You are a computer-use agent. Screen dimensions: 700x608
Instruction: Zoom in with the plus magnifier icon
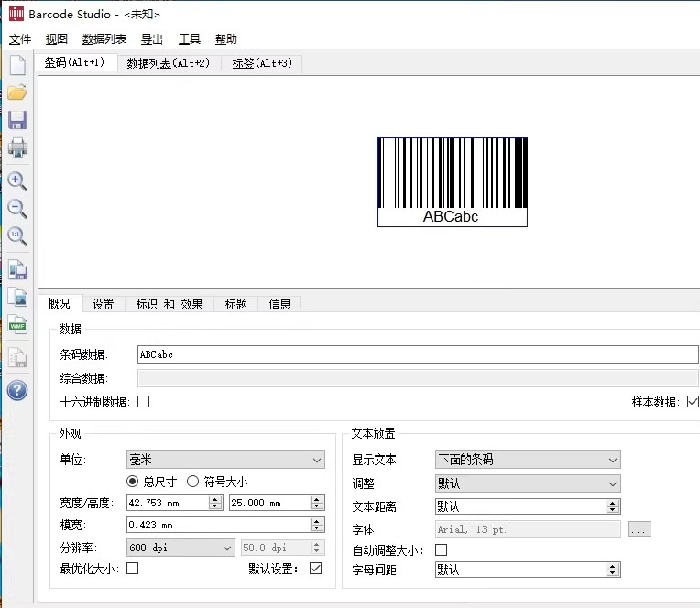point(17,181)
